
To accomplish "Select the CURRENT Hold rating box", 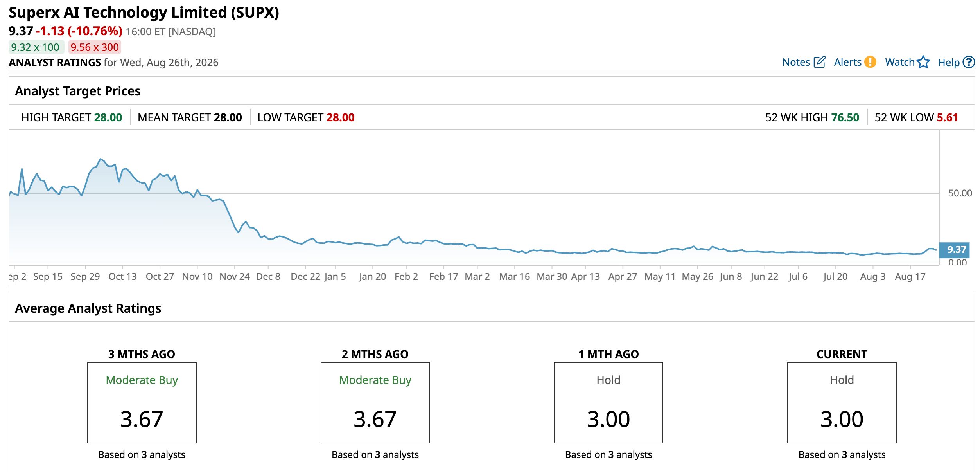I will pyautogui.click(x=842, y=403).
